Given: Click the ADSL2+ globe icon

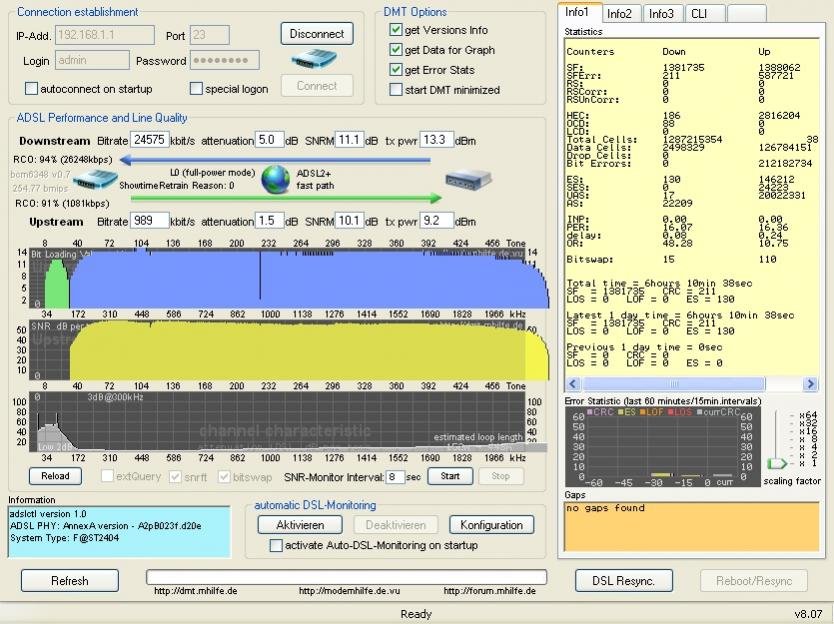Looking at the screenshot, I should pyautogui.click(x=275, y=179).
